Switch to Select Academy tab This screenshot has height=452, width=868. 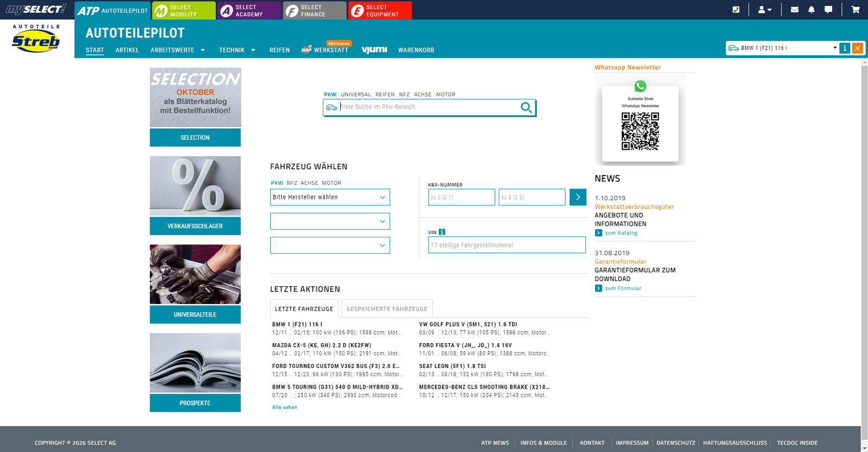(250, 10)
